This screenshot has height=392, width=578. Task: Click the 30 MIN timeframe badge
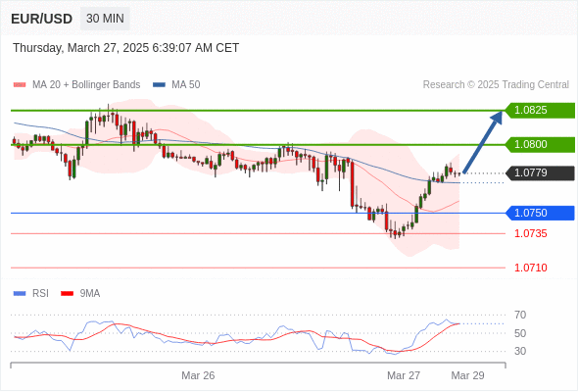click(105, 19)
